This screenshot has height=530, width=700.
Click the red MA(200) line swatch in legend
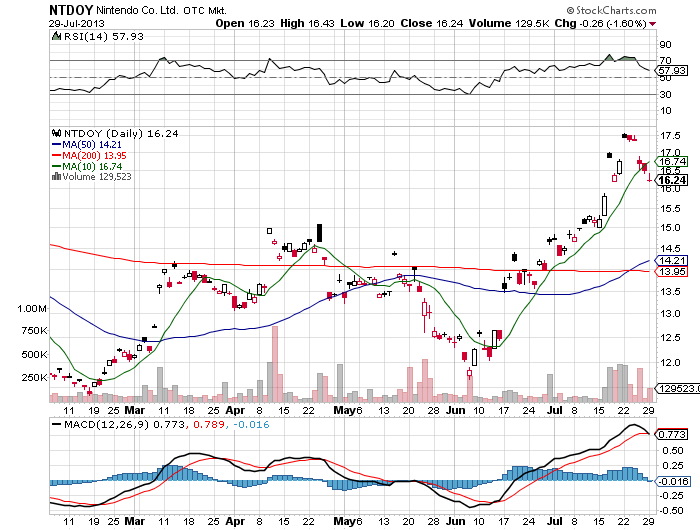pyautogui.click(x=57, y=155)
